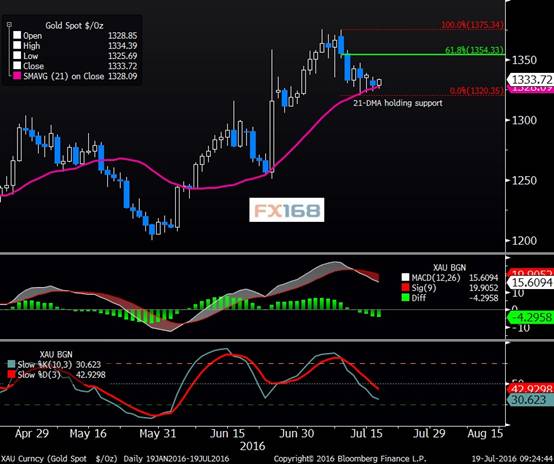
Task: Click the red Sig(9) legend swatch
Action: tap(405, 288)
